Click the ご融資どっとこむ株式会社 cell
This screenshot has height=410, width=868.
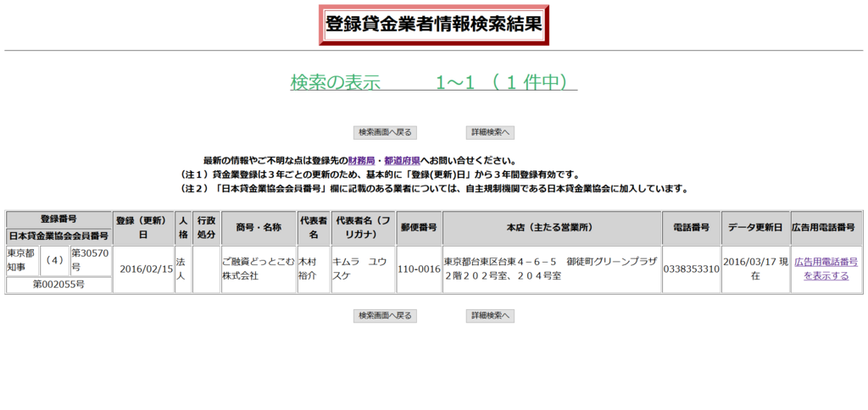tap(259, 269)
